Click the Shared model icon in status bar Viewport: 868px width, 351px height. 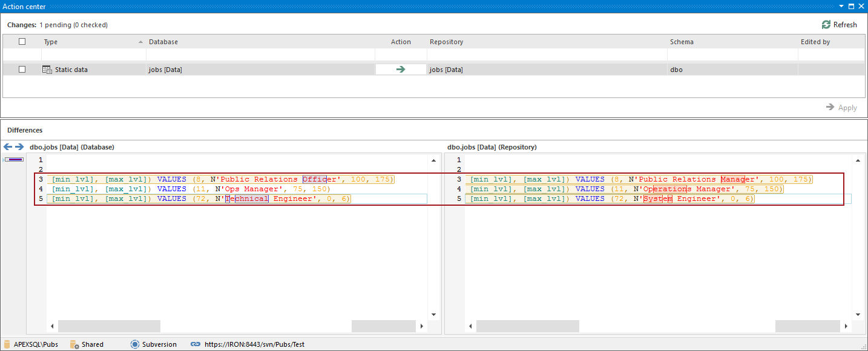75,344
